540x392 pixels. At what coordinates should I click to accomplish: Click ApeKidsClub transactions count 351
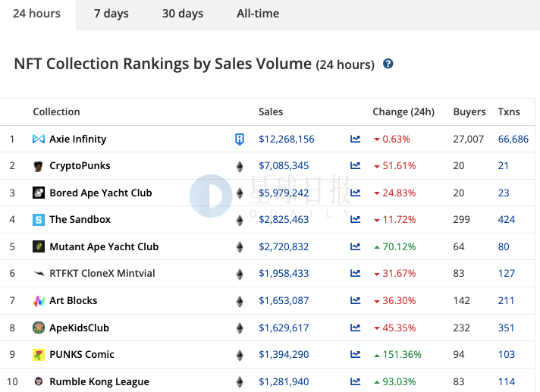point(506,328)
